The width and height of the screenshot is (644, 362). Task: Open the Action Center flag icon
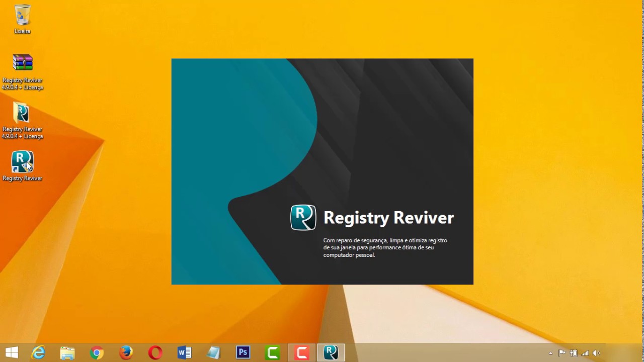pos(562,353)
